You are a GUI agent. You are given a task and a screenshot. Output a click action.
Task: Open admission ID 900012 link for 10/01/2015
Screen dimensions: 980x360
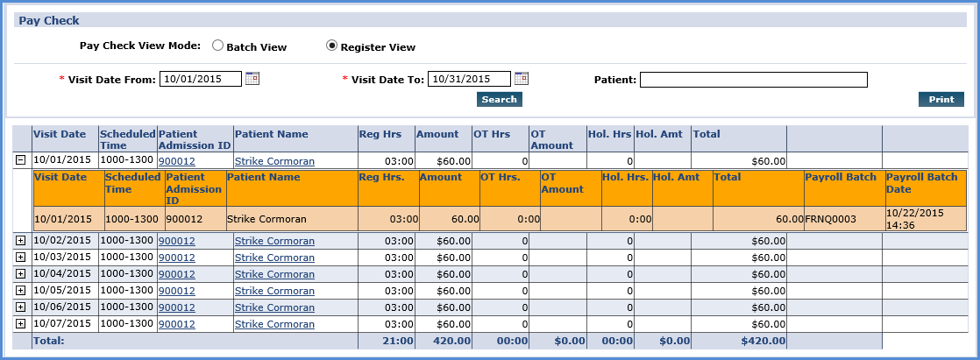(176, 161)
